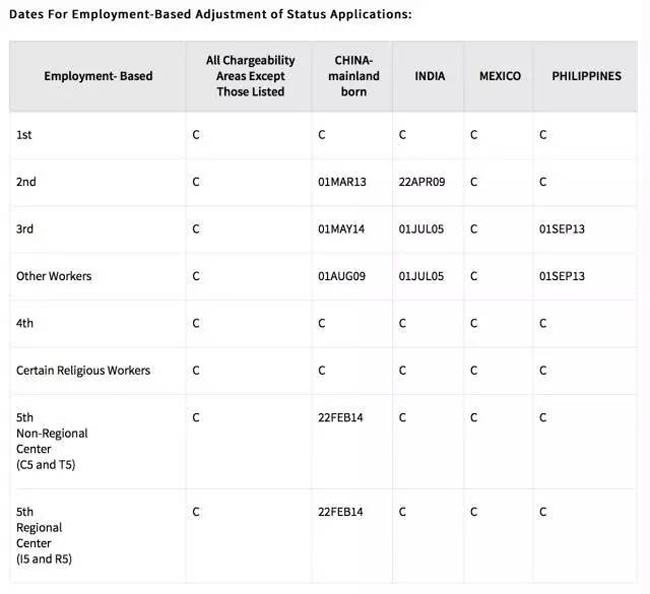Screen dimensions: 650x594
Task: Click the 'Other Workers' row label
Action: (x=53, y=276)
